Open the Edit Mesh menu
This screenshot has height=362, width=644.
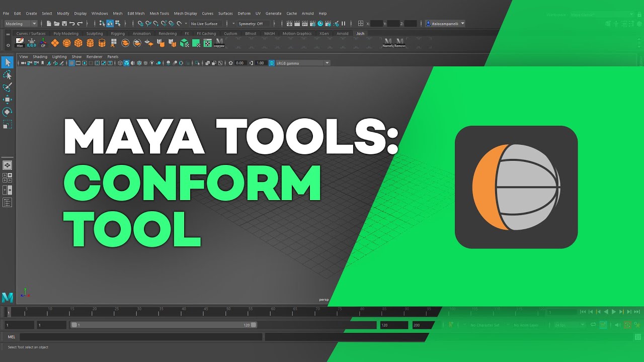pos(136,14)
